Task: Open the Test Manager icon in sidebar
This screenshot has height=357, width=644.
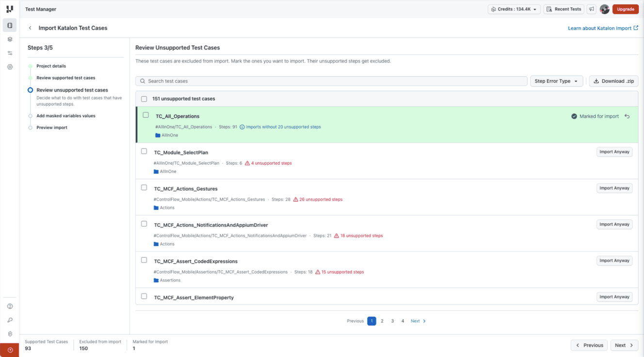Action: (x=10, y=25)
